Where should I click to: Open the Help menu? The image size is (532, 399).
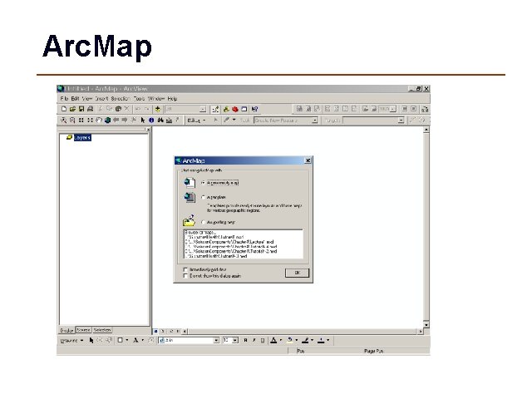tap(172, 99)
